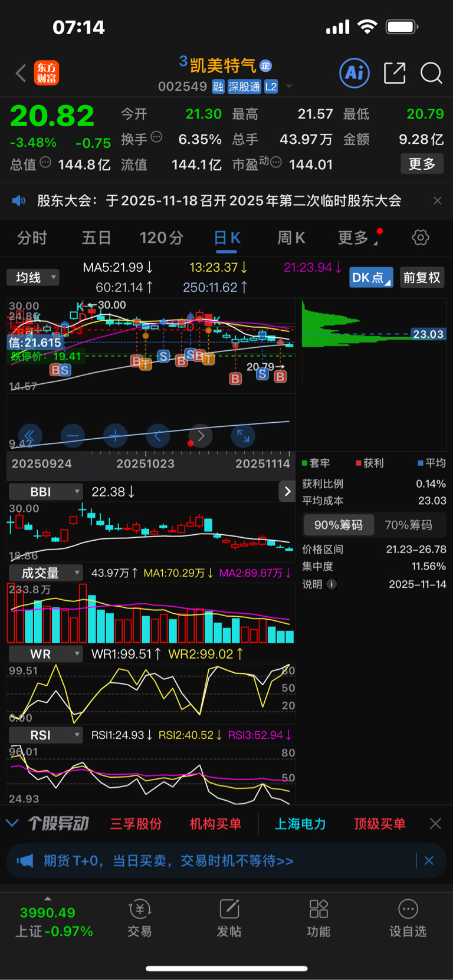This screenshot has height=980, width=453.
Task: Open the Ai assistant icon
Action: click(x=354, y=73)
